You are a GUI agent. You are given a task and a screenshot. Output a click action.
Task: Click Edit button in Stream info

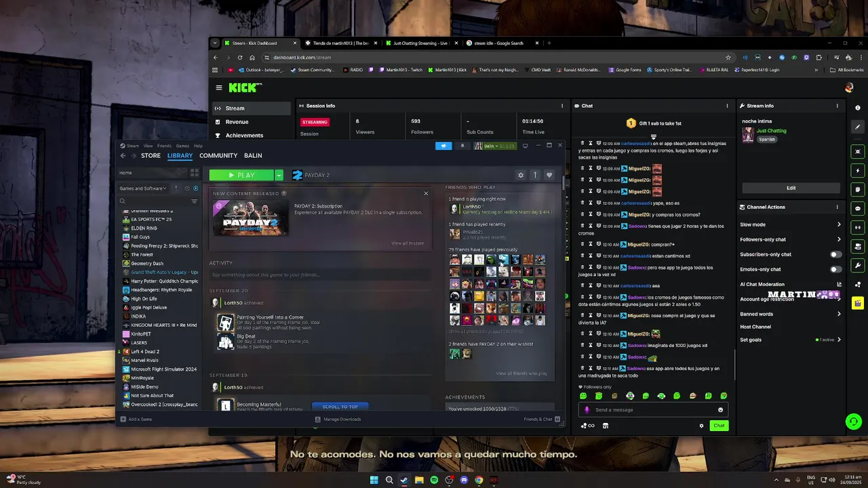tap(791, 188)
